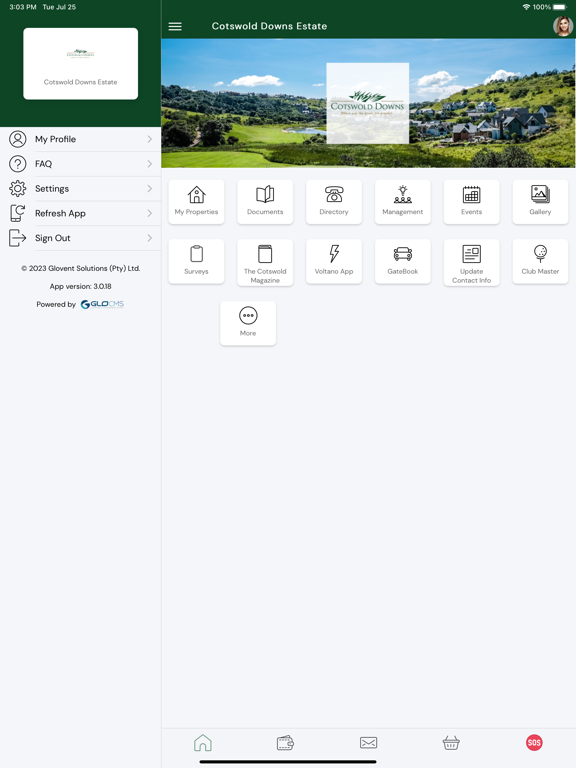Tap the red SOS button
The image size is (576, 768).
point(534,743)
